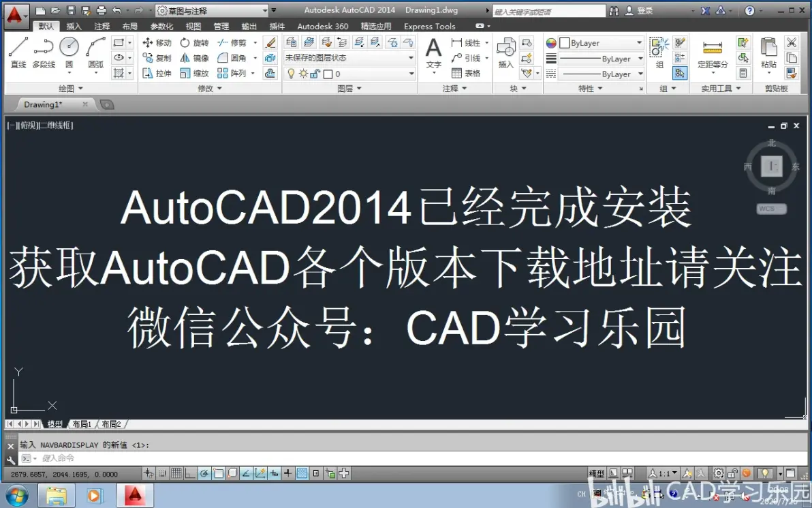Open the Express Tools ribbon tab
The width and height of the screenshot is (812, 508).
click(429, 27)
